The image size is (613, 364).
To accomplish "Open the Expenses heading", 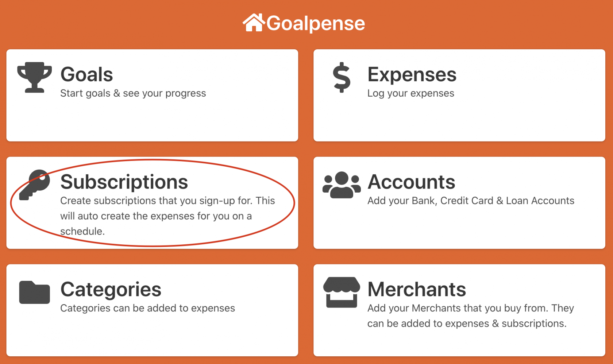I will click(412, 74).
